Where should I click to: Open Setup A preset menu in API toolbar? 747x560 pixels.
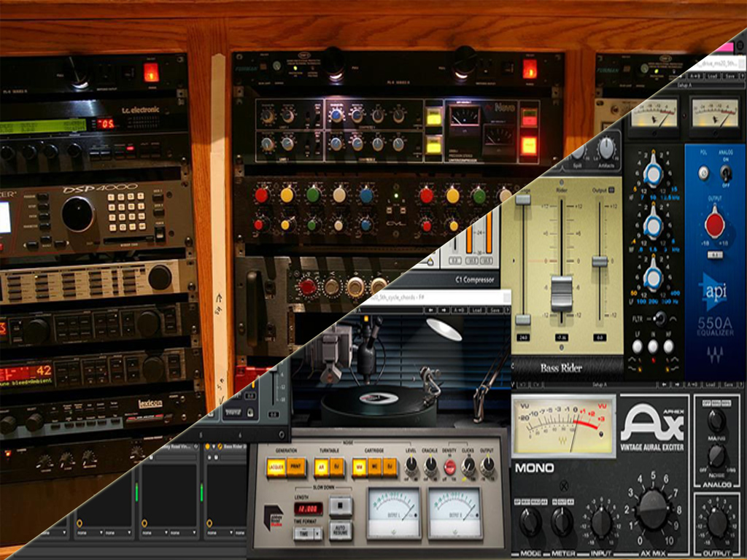tap(683, 86)
